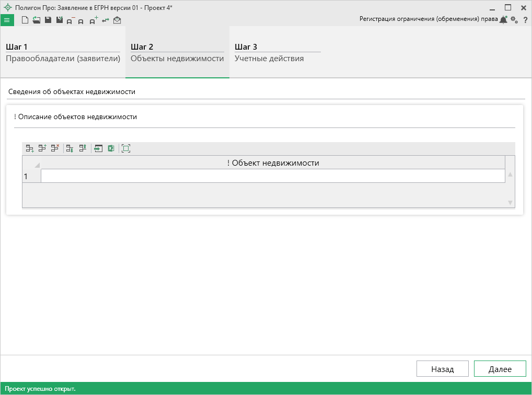Open help question mark icon
The image size is (532, 395).
coord(525,20)
